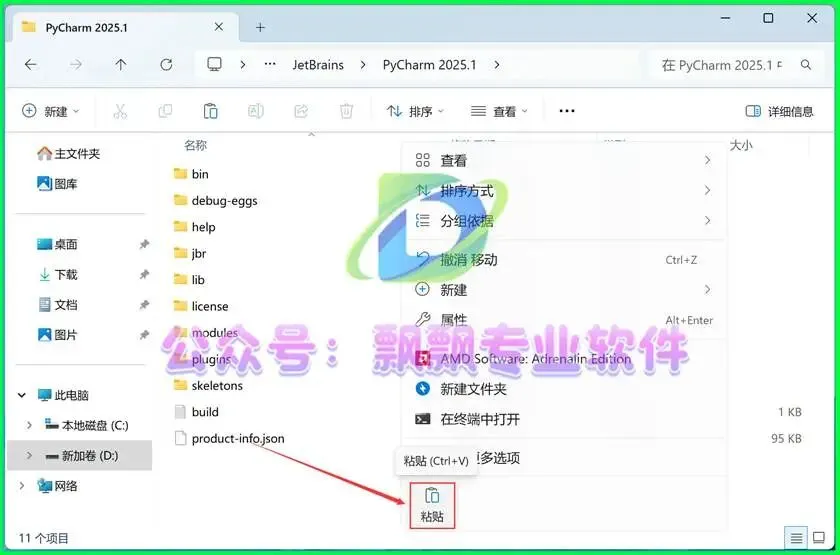Select the skeletons folder row
840x555 pixels.
(208, 386)
